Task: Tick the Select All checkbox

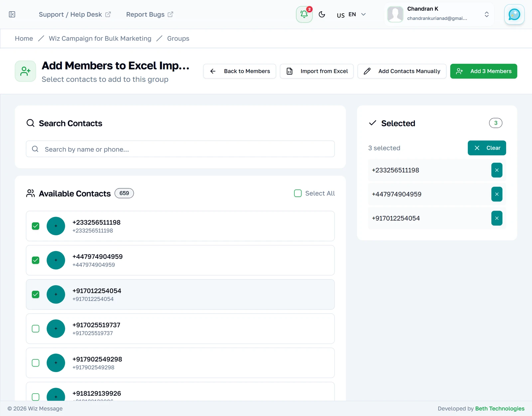Action: point(298,193)
